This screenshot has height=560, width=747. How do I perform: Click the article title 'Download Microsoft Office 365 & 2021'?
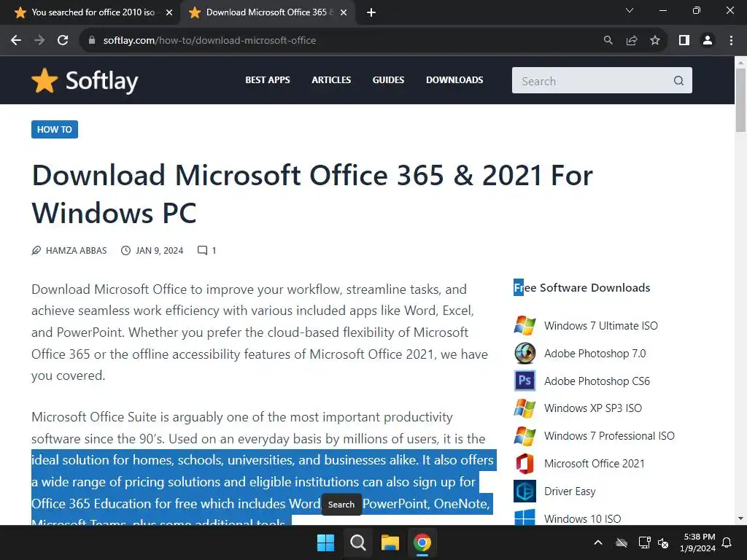(312, 194)
